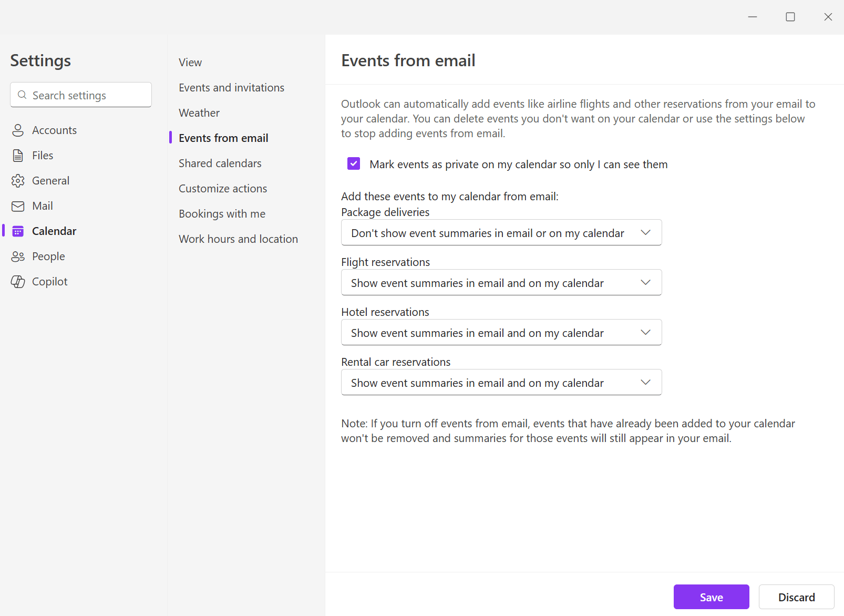Screen dimensions: 844x616
Task: Discard the current changes
Action: pyautogui.click(x=796, y=597)
